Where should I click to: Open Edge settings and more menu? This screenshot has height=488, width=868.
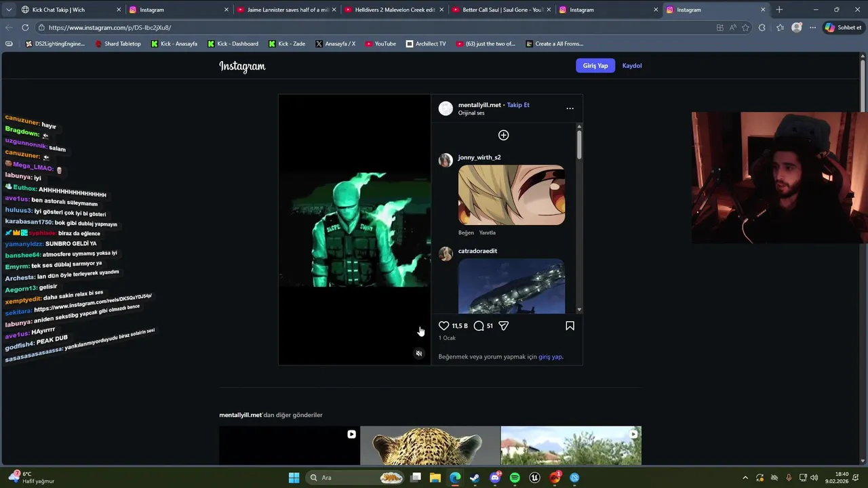(812, 28)
